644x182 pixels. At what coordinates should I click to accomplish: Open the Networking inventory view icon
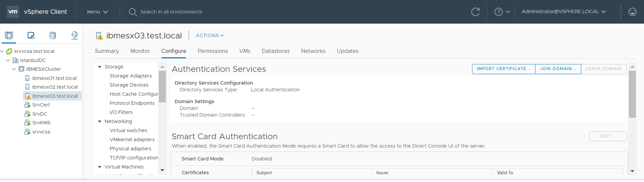(x=75, y=35)
